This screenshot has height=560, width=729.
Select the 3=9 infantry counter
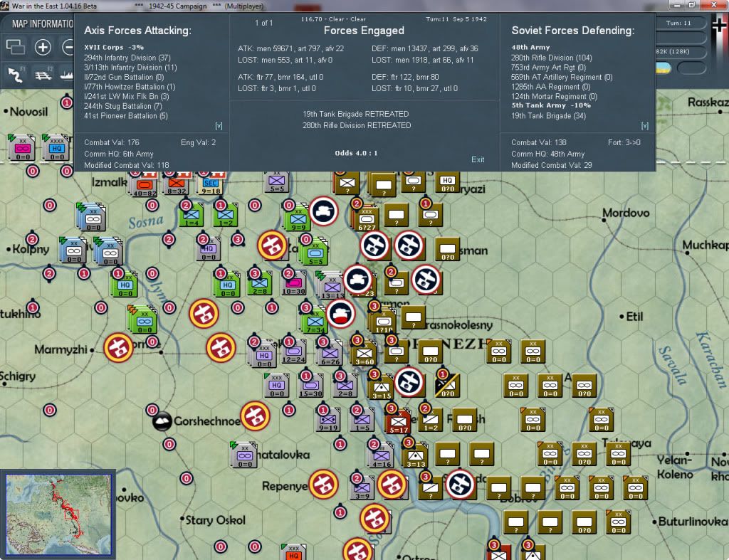point(362,489)
